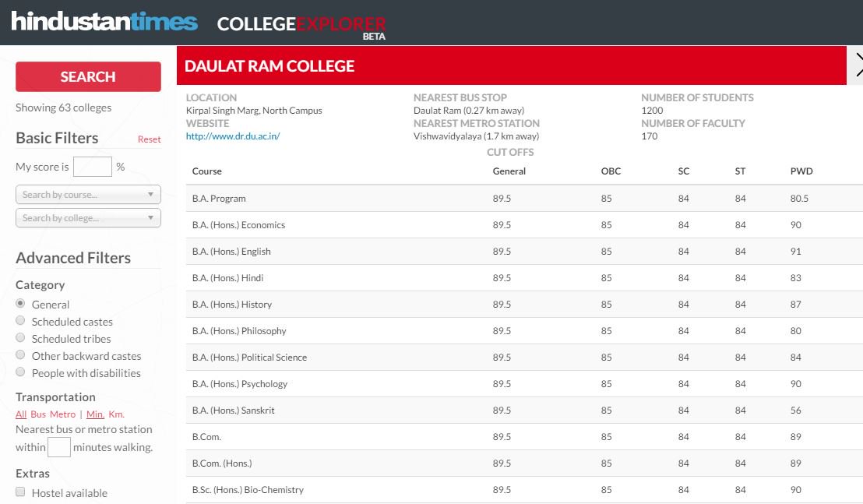This screenshot has height=504, width=863.
Task: Click the OBC column header
Action: pyautogui.click(x=611, y=171)
